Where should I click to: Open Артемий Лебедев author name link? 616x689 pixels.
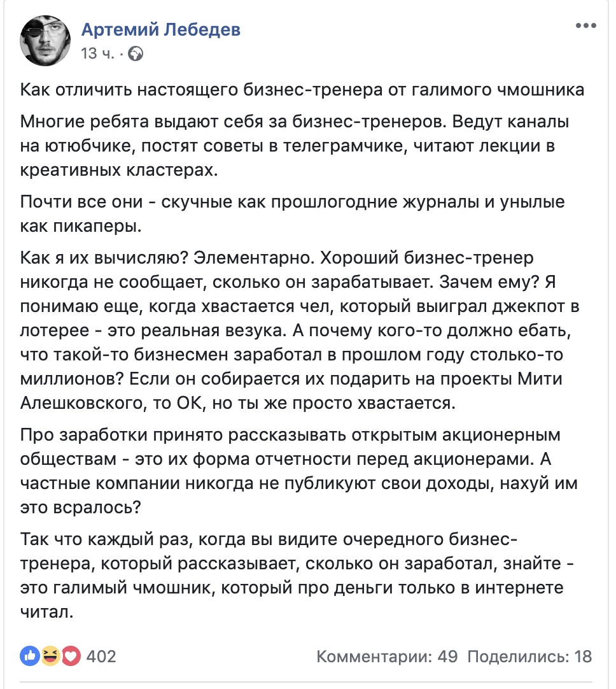pos(161,29)
